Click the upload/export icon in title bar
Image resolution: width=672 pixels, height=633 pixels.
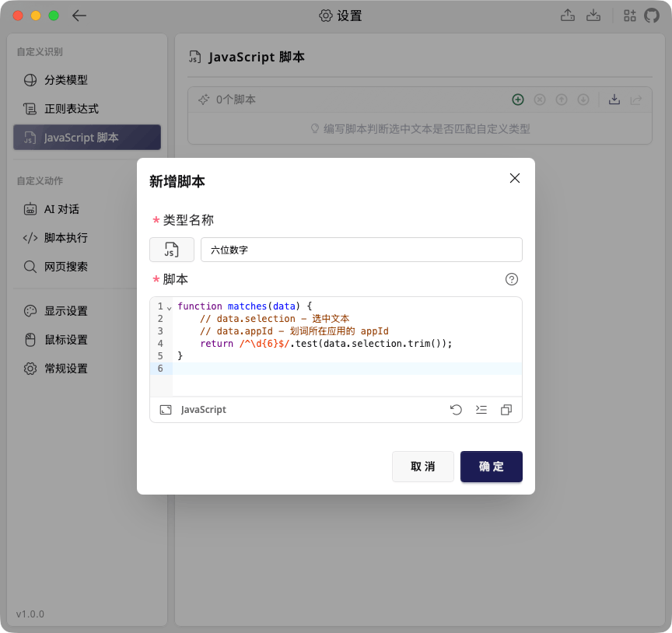[x=568, y=16]
